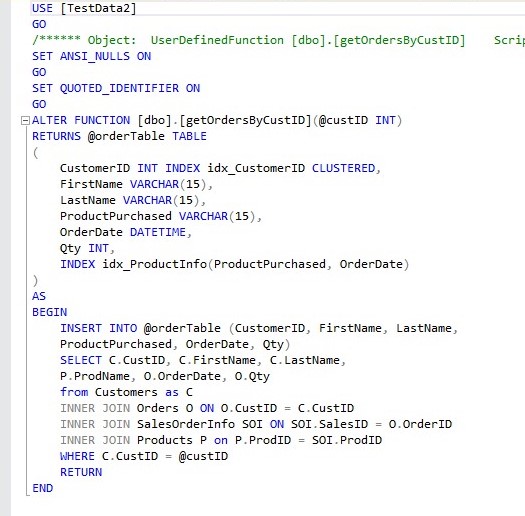Click O.OrderID in the join condition
Screen dimensions: 525x516
420,424
